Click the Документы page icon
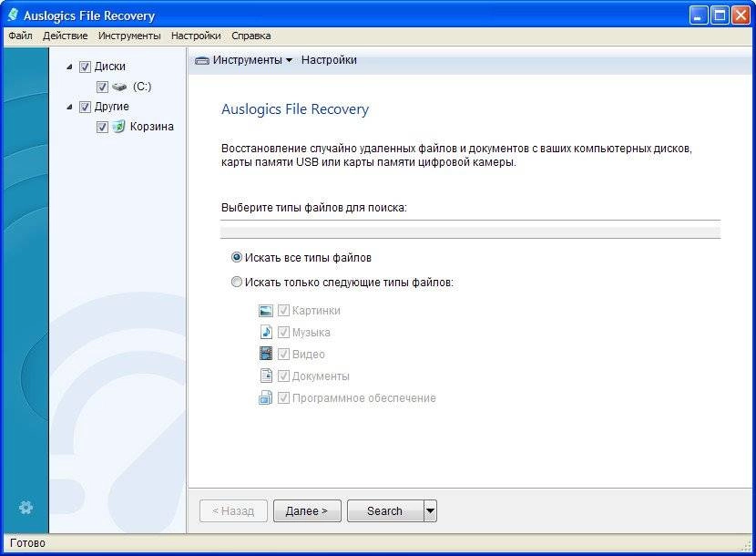 [266, 376]
